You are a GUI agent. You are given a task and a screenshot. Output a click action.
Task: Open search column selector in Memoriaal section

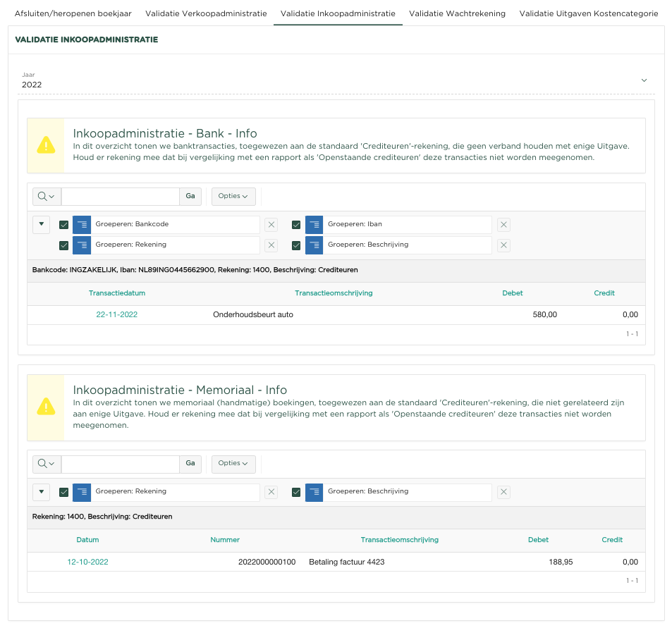click(47, 464)
